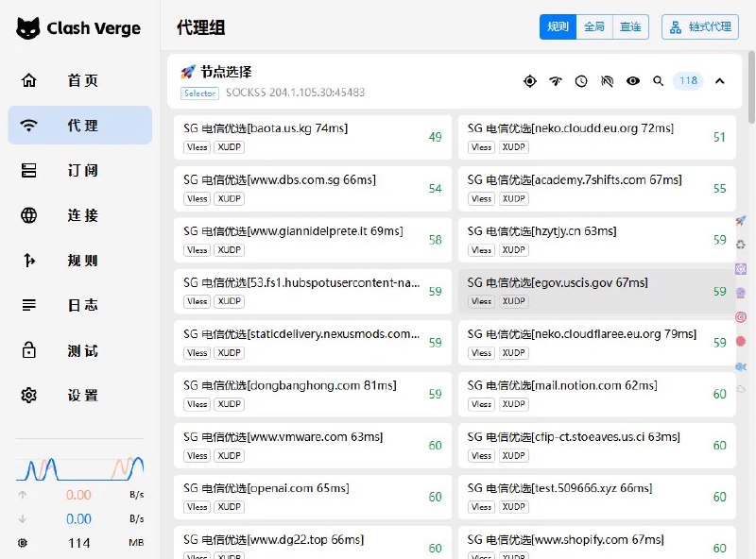Open the 规则 page in the sidebar
This screenshot has height=559, width=756.
click(x=80, y=261)
